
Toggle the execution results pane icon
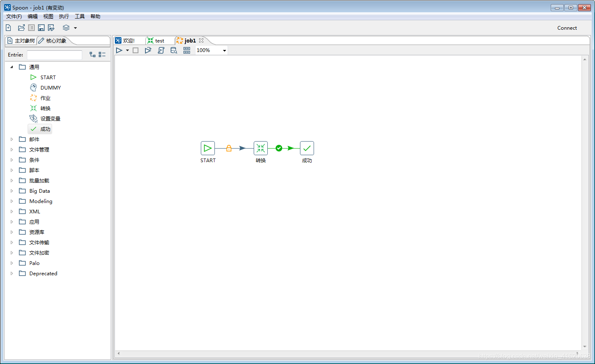(x=187, y=50)
